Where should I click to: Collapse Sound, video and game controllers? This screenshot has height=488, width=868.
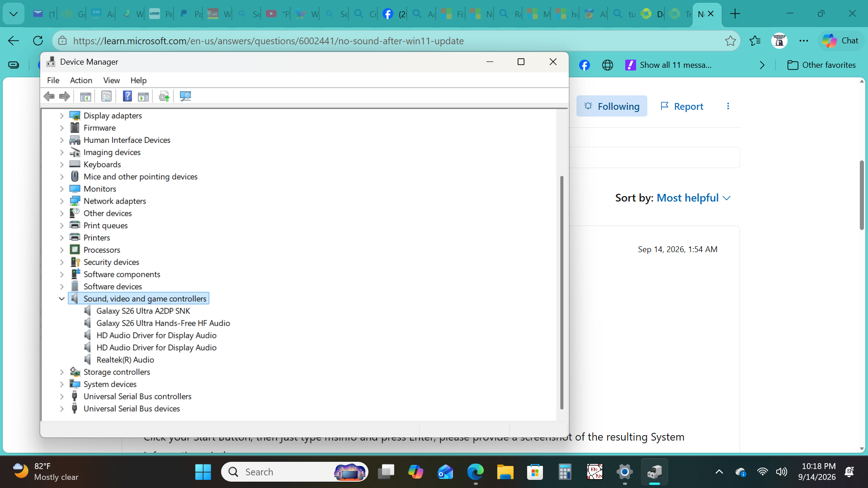click(x=62, y=299)
